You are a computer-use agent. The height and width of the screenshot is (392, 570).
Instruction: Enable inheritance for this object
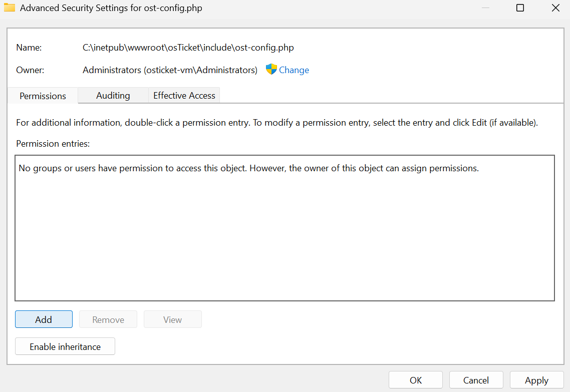click(65, 346)
